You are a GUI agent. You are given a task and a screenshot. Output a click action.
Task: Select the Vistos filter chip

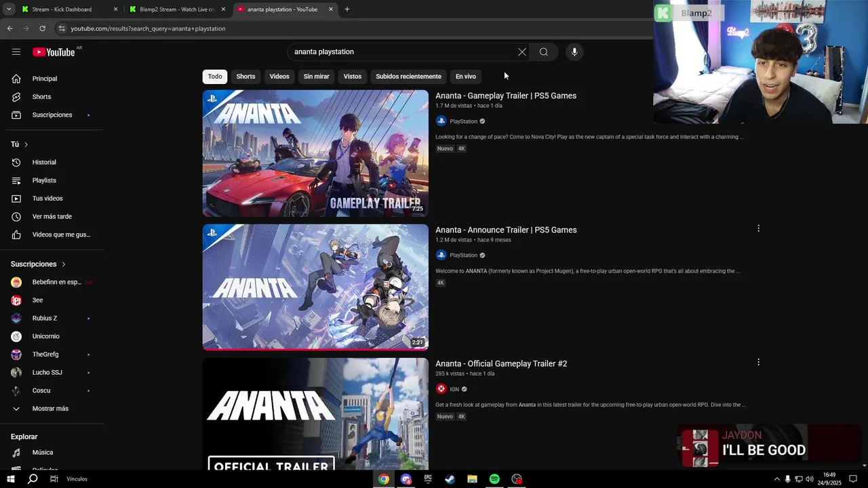353,76
